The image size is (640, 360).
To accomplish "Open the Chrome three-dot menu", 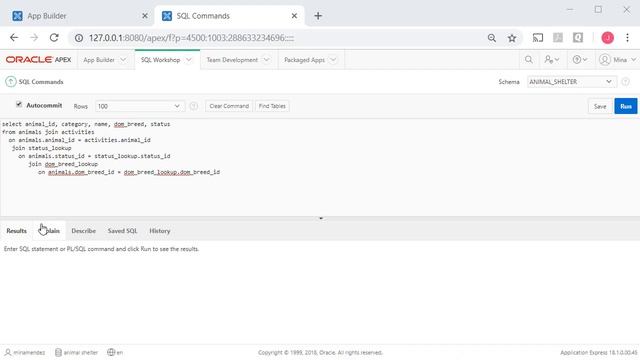I will pos(627,38).
